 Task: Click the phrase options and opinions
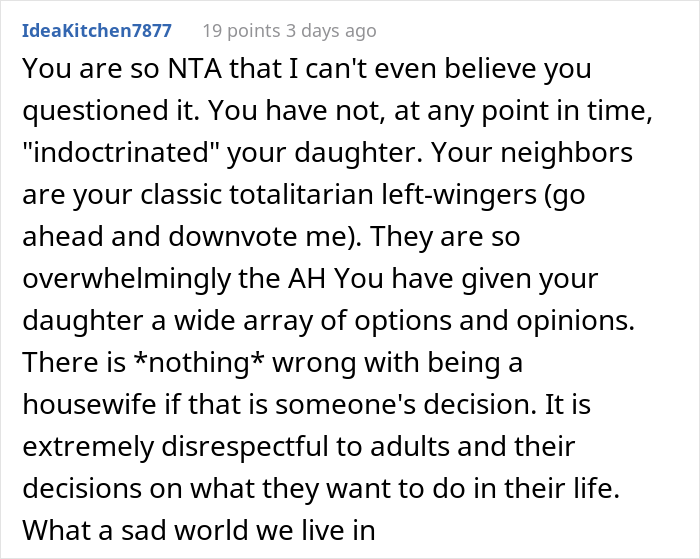(x=494, y=321)
